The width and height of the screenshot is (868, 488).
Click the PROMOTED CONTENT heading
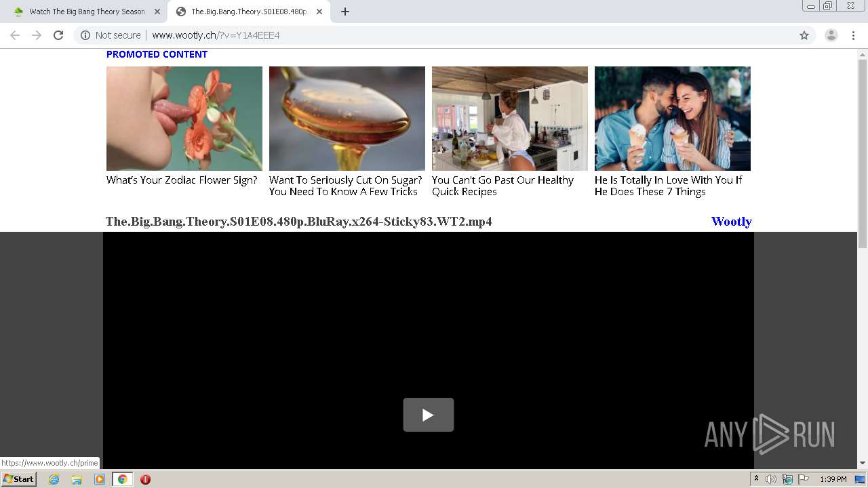(x=157, y=54)
